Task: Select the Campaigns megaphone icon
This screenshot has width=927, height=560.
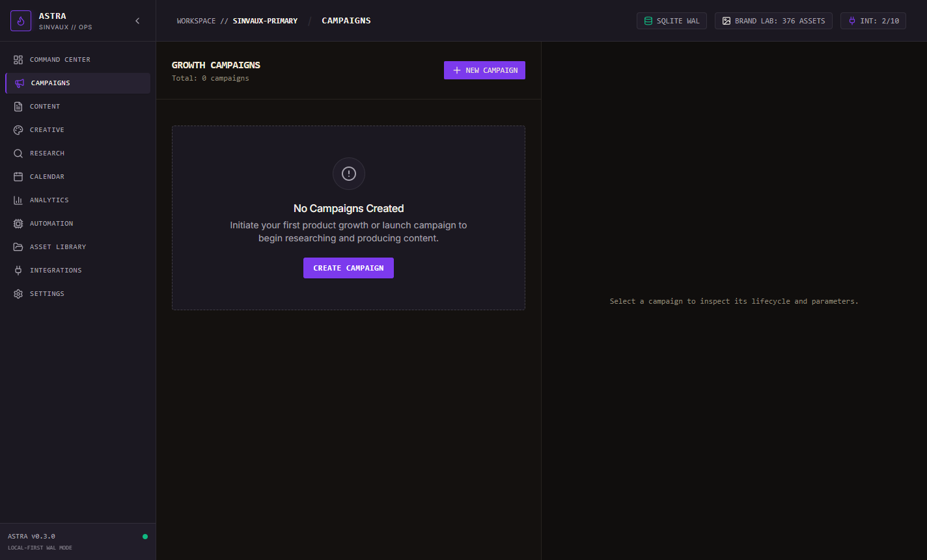Action: 20,83
